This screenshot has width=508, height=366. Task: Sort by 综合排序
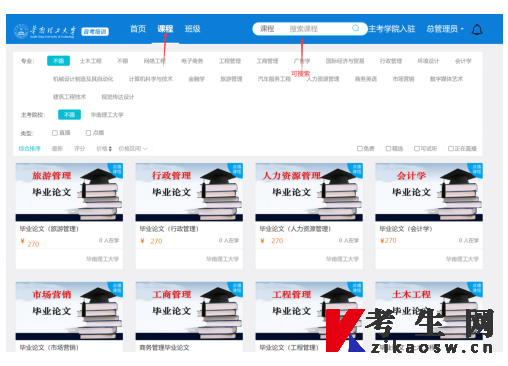30,149
